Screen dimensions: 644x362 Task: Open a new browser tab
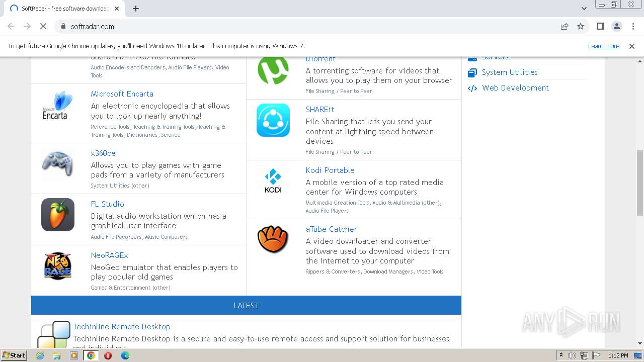tap(136, 9)
